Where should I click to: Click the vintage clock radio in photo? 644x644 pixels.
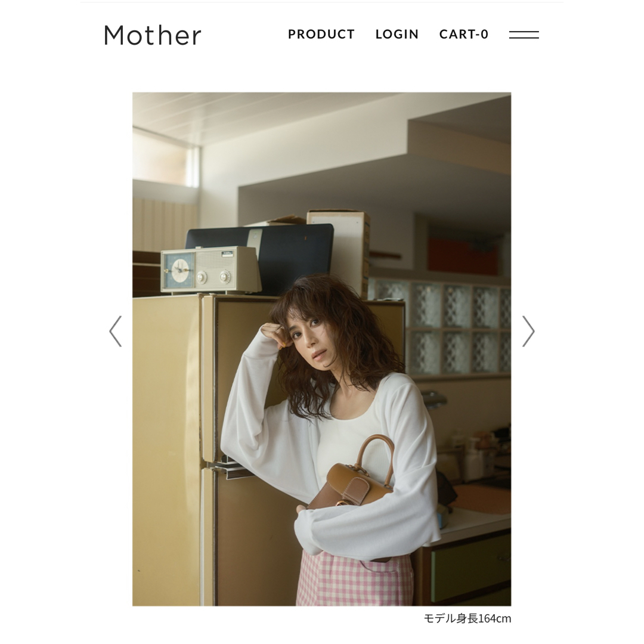[x=210, y=270]
